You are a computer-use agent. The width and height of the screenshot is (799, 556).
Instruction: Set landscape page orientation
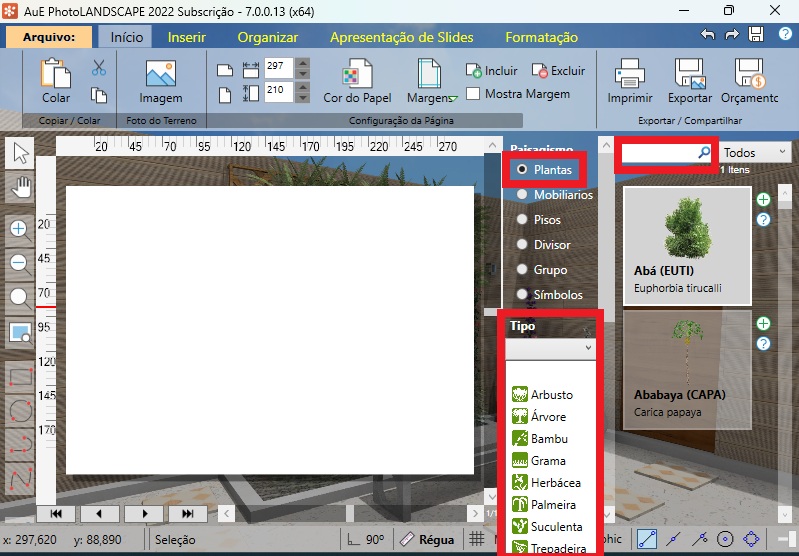click(x=225, y=70)
